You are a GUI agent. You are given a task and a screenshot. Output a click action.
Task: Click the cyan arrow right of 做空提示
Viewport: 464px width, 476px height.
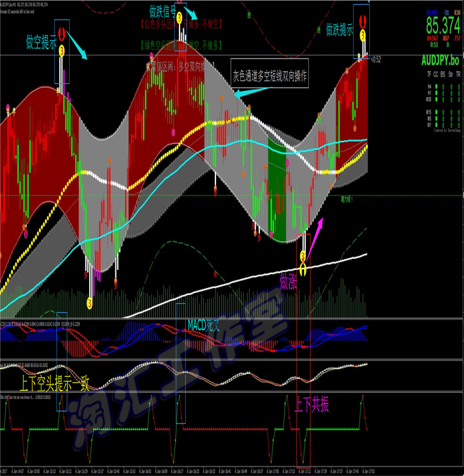click(x=76, y=45)
